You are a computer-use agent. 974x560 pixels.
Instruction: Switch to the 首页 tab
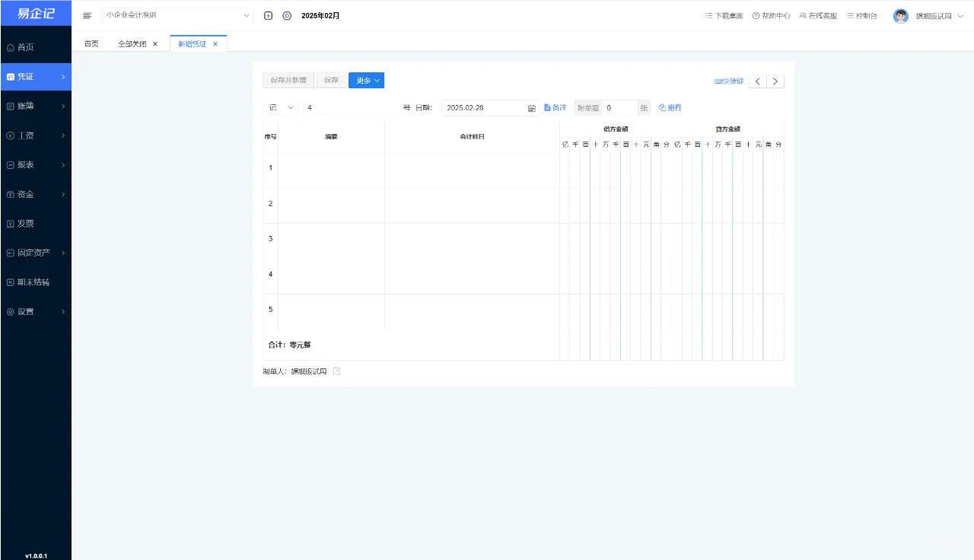point(91,44)
